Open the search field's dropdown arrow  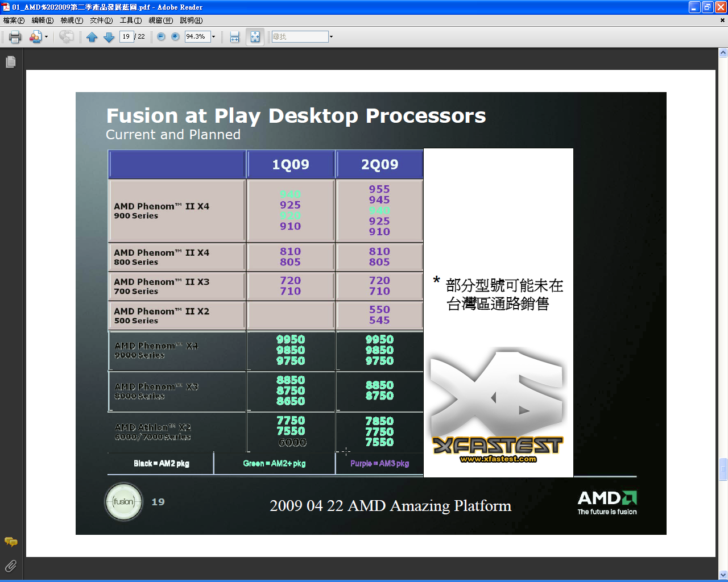(x=331, y=37)
